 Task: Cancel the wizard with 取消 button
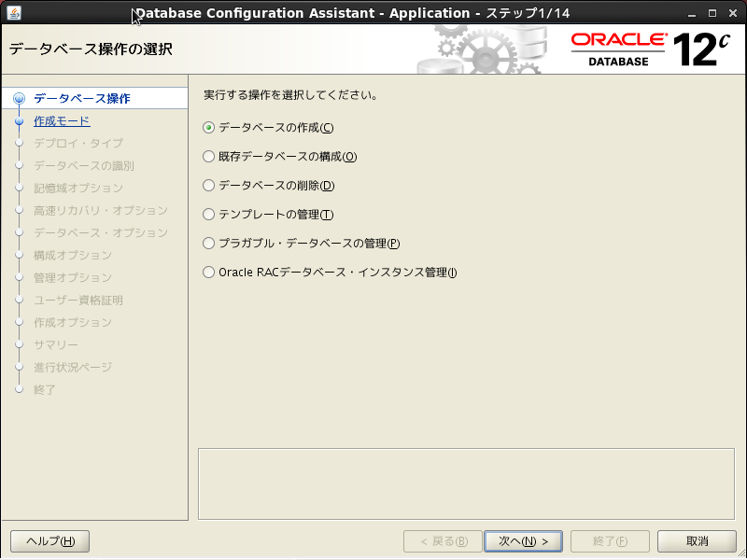(x=697, y=541)
